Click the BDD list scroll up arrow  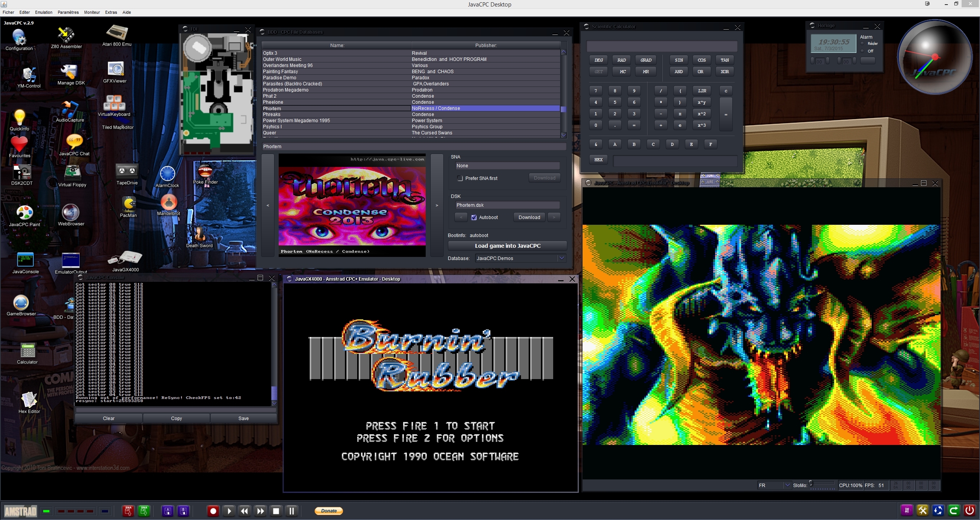(563, 52)
